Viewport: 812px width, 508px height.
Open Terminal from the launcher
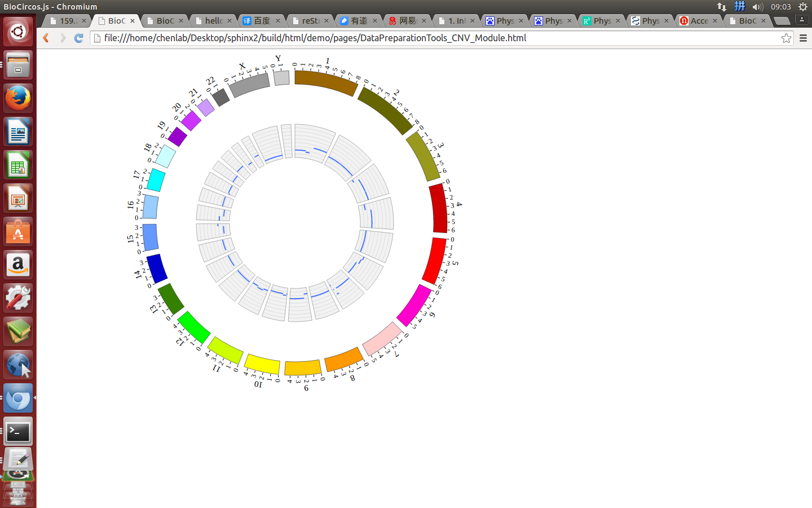click(18, 432)
